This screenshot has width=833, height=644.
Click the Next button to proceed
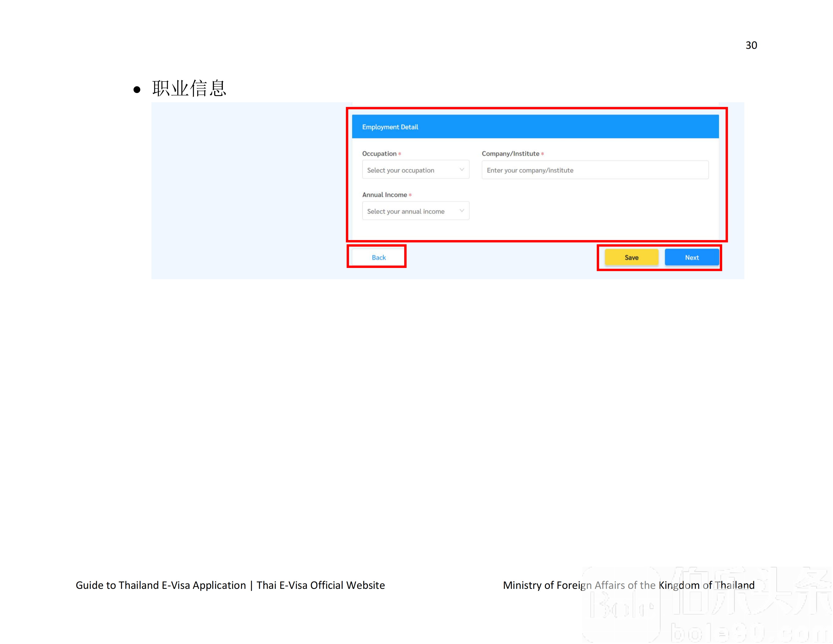[x=691, y=257]
